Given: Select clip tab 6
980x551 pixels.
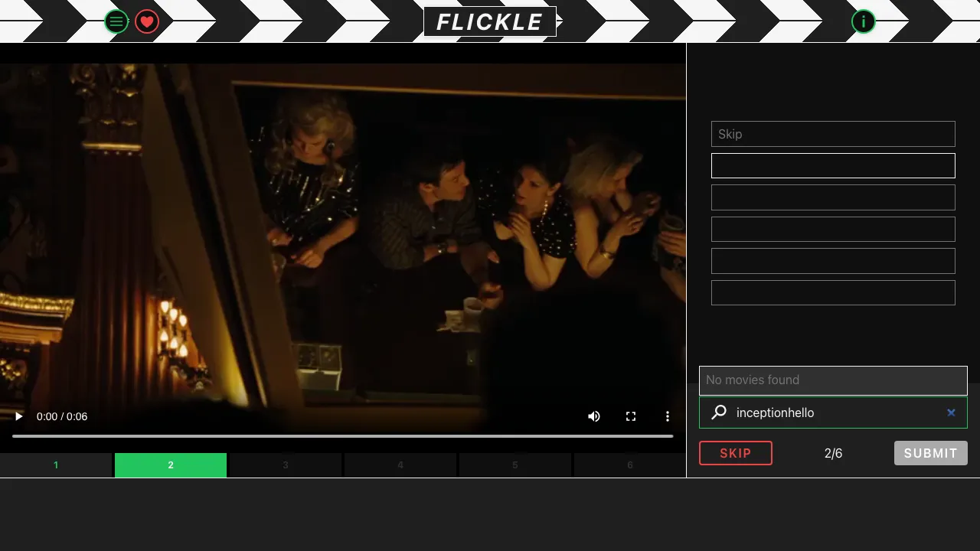Looking at the screenshot, I should [x=630, y=465].
